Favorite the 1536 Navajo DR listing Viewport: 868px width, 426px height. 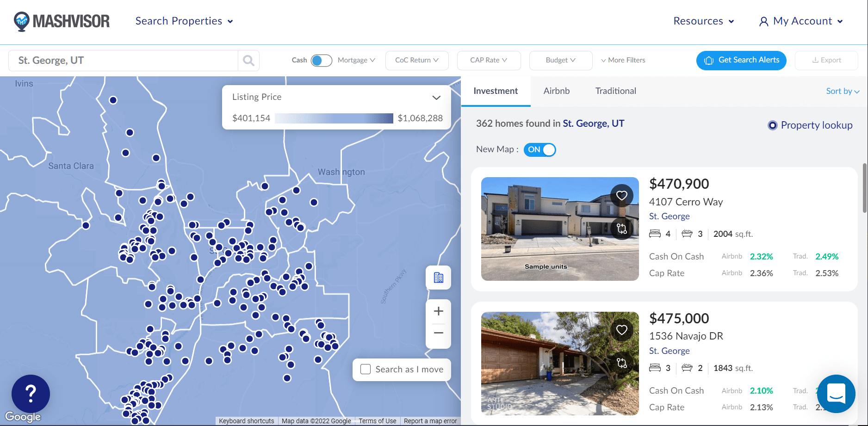point(621,330)
